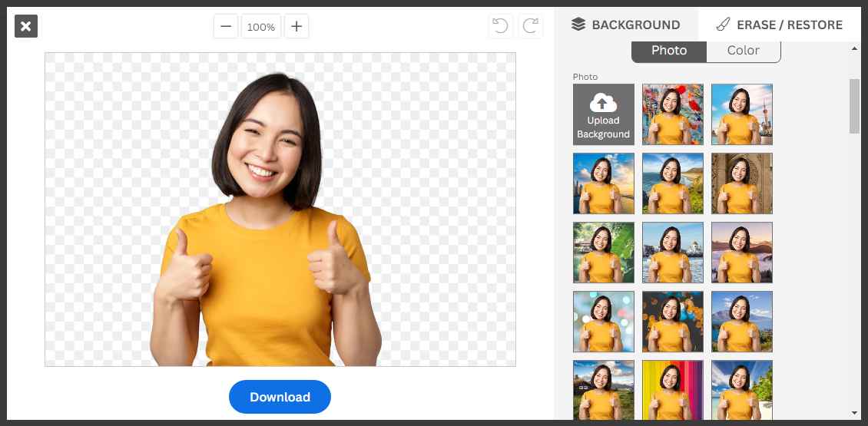The image size is (868, 426).
Task: Open the ERASE / RESTORE tab
Action: click(780, 25)
